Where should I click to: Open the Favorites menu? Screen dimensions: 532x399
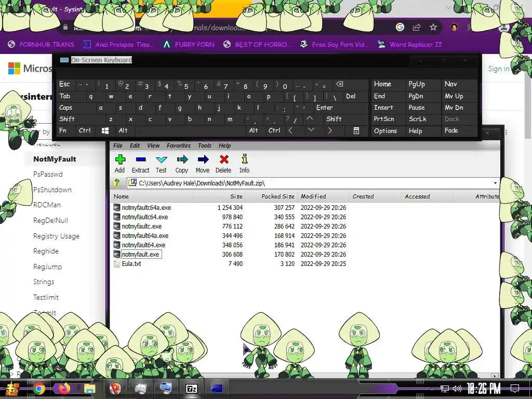pyautogui.click(x=179, y=145)
